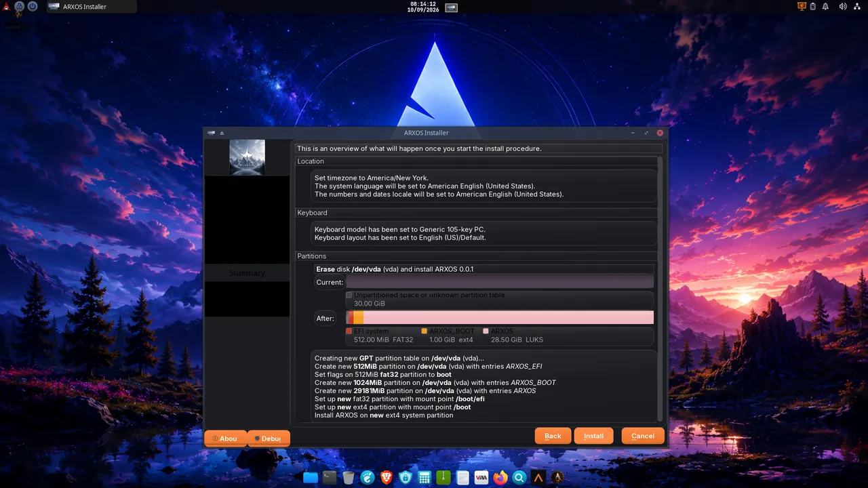Viewport: 868px width, 488px height.
Task: Click the Current partition bar
Action: click(x=500, y=281)
